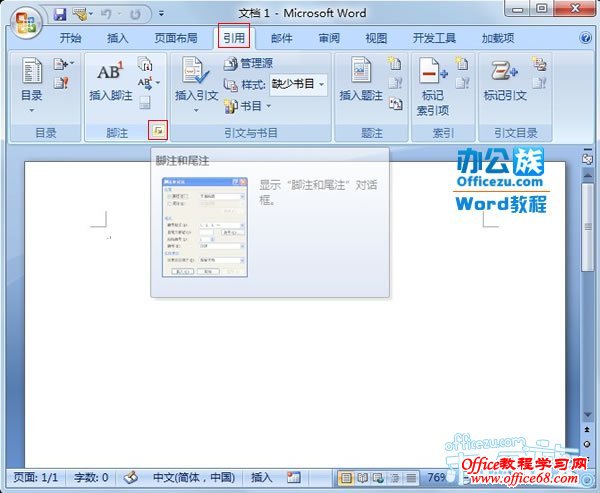Switch to Full Screen Reading view
600x493 pixels.
pyautogui.click(x=362, y=478)
